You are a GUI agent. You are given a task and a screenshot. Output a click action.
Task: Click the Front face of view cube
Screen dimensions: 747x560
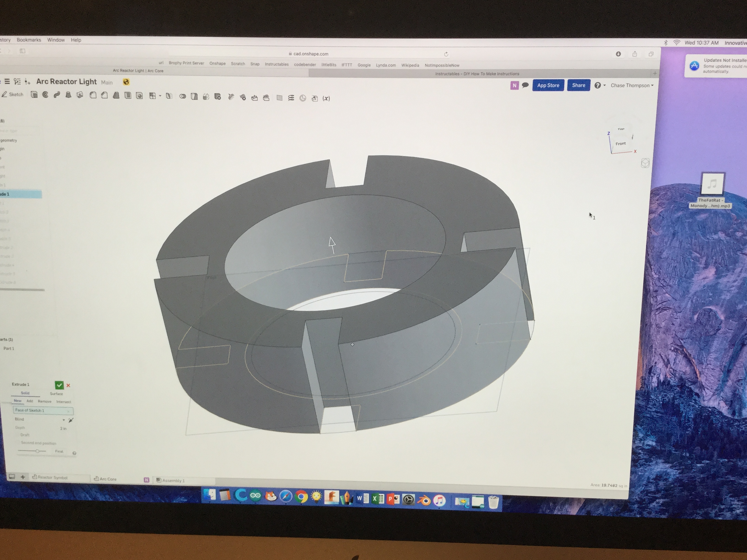[x=621, y=143]
